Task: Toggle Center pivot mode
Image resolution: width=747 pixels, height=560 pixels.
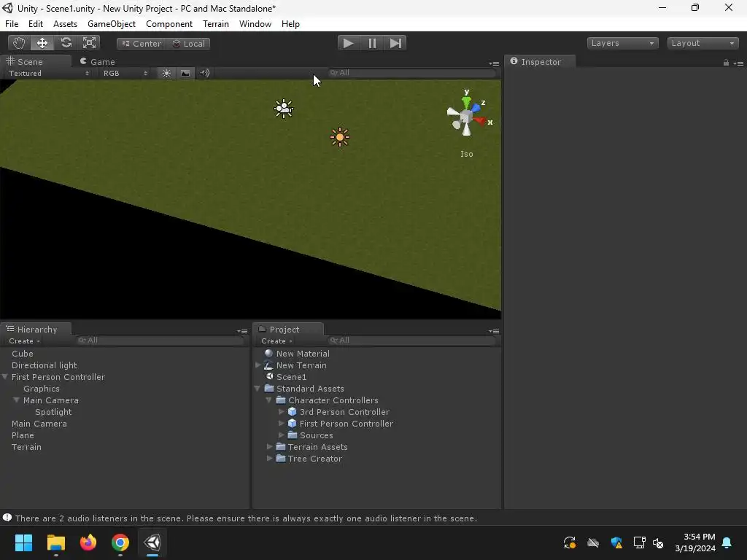Action: pos(141,43)
